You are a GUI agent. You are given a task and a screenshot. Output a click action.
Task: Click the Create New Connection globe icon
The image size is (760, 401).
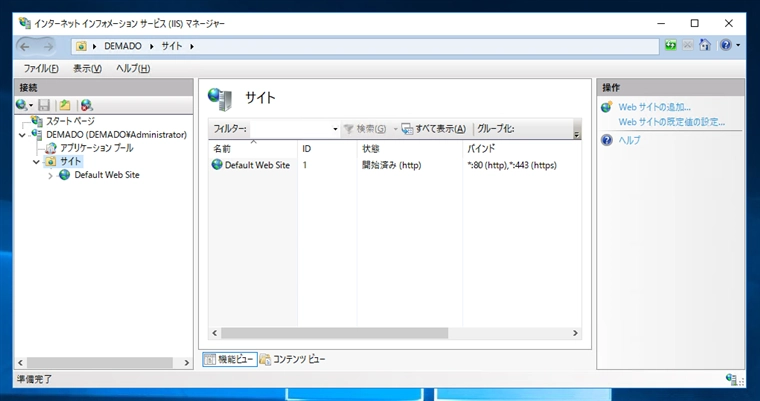click(x=22, y=105)
